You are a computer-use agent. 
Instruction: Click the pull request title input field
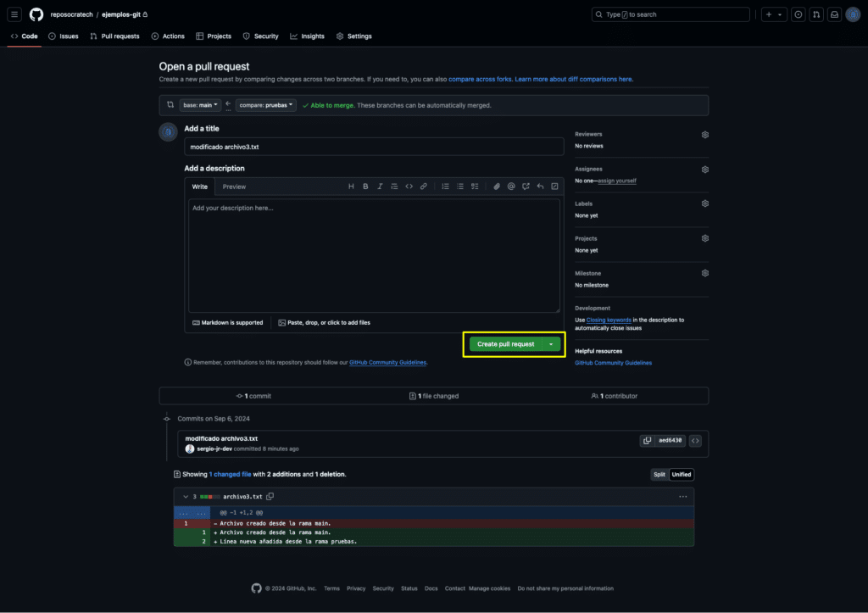tap(374, 147)
